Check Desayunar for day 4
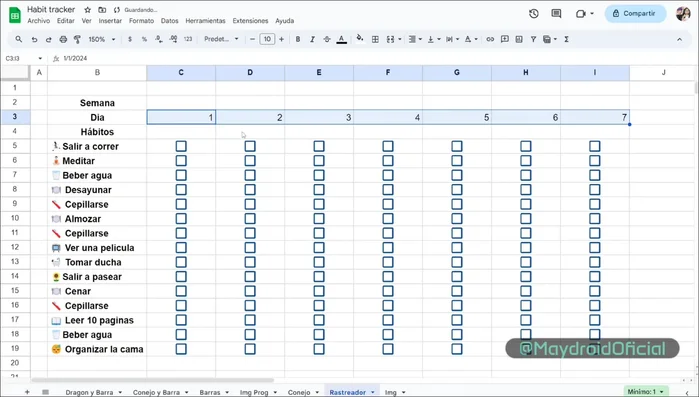The height and width of the screenshot is (397, 699). [x=388, y=190]
